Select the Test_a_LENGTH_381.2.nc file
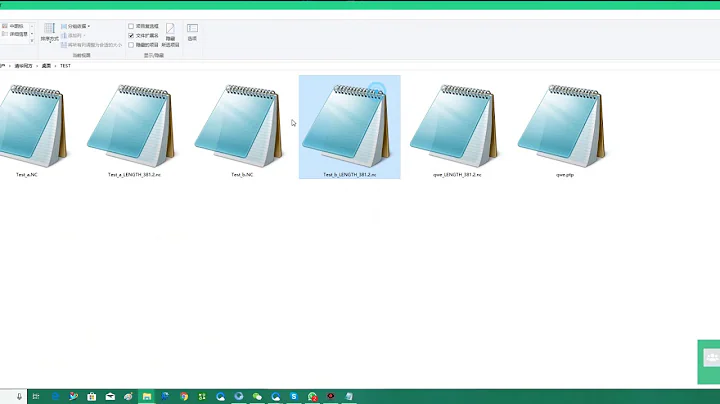This screenshot has height=404, width=720. pos(134,126)
